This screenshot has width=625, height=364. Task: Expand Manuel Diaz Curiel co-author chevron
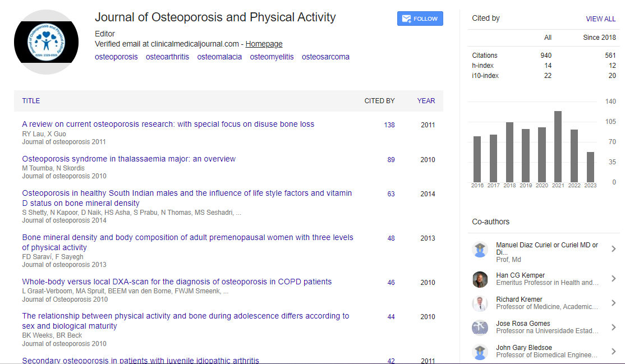coord(613,249)
